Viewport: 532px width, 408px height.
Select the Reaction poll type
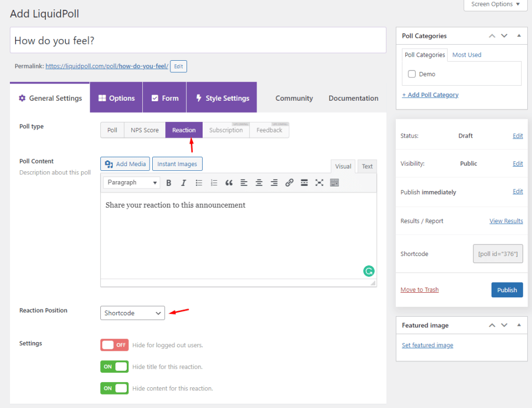click(x=184, y=130)
